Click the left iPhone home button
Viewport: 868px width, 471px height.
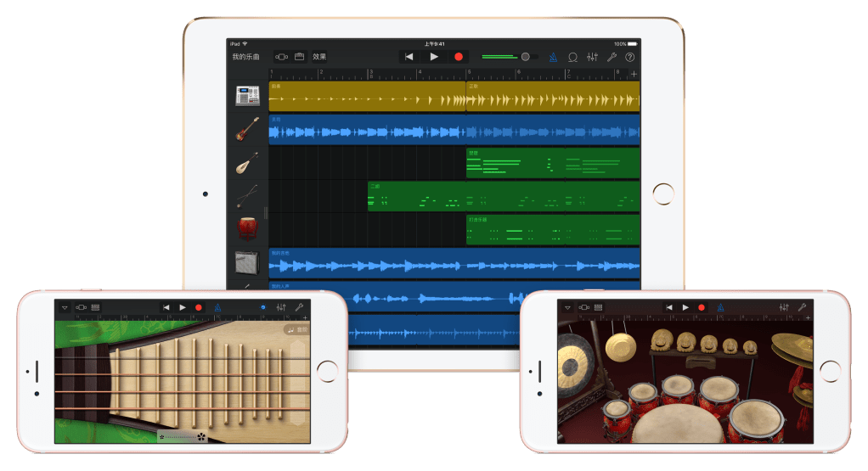pos(327,372)
